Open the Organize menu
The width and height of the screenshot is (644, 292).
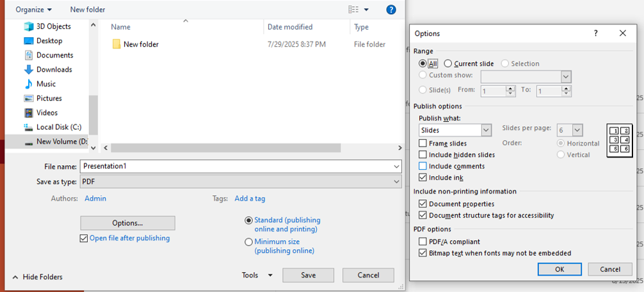(x=34, y=10)
